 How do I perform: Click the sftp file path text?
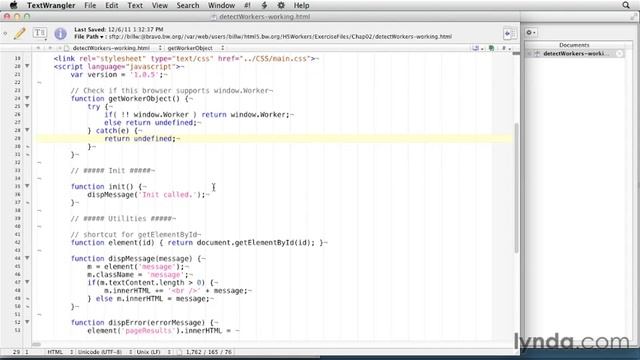(280, 37)
